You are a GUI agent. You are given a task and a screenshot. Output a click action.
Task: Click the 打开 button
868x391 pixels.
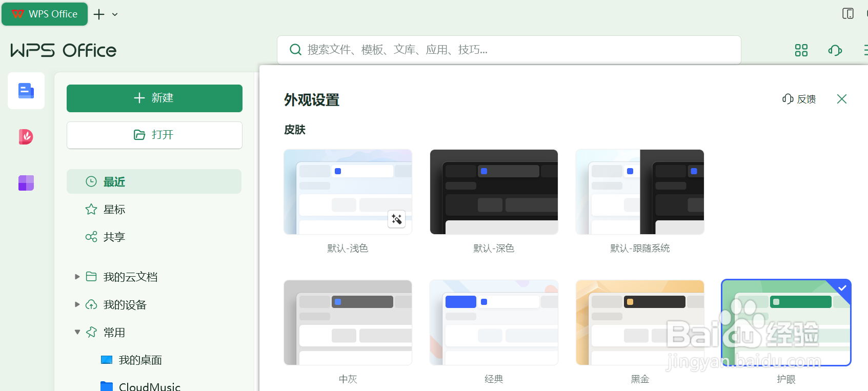pyautogui.click(x=154, y=135)
